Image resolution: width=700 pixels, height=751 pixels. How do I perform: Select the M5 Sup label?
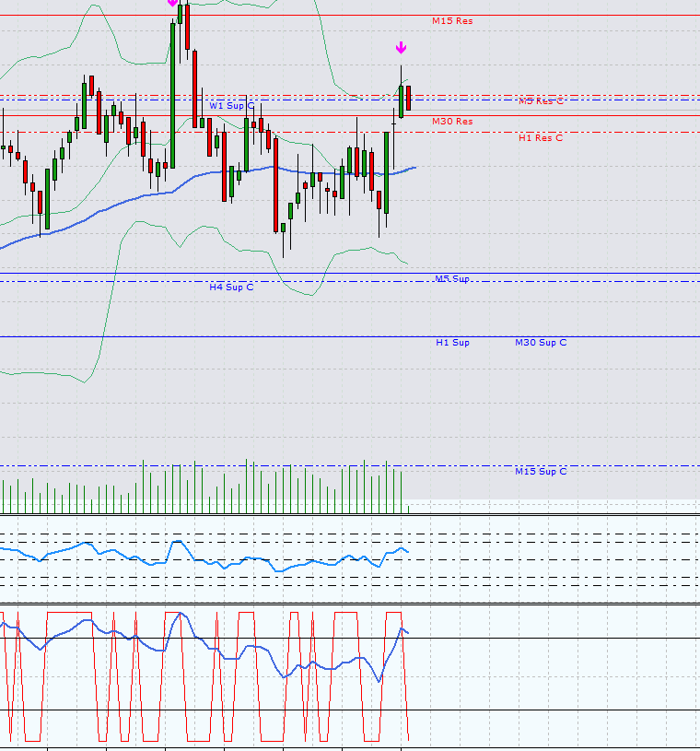pos(452,278)
